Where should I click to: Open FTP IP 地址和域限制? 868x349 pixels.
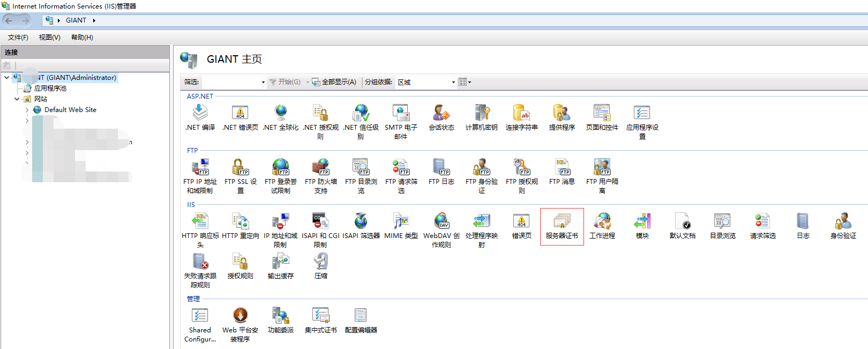pyautogui.click(x=200, y=176)
